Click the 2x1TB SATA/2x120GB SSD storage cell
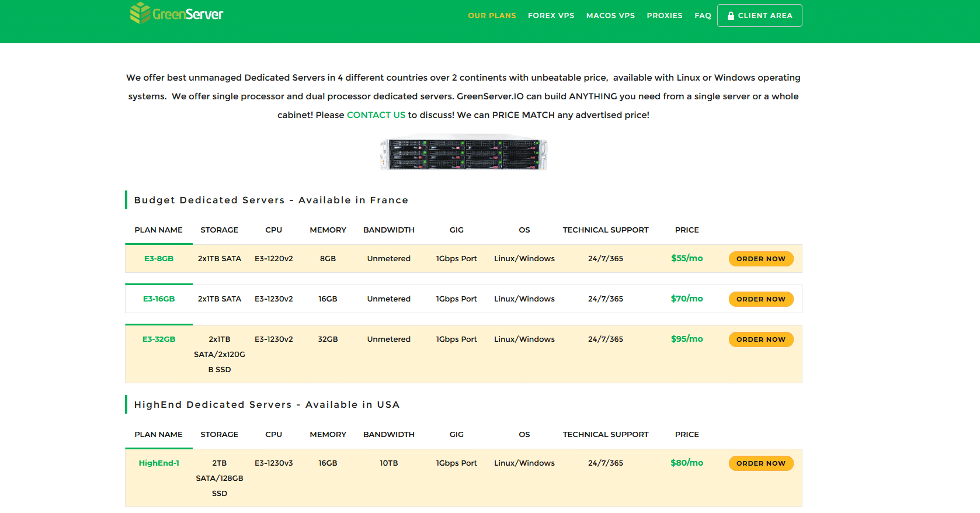This screenshot has height=513, width=980. pos(220,355)
